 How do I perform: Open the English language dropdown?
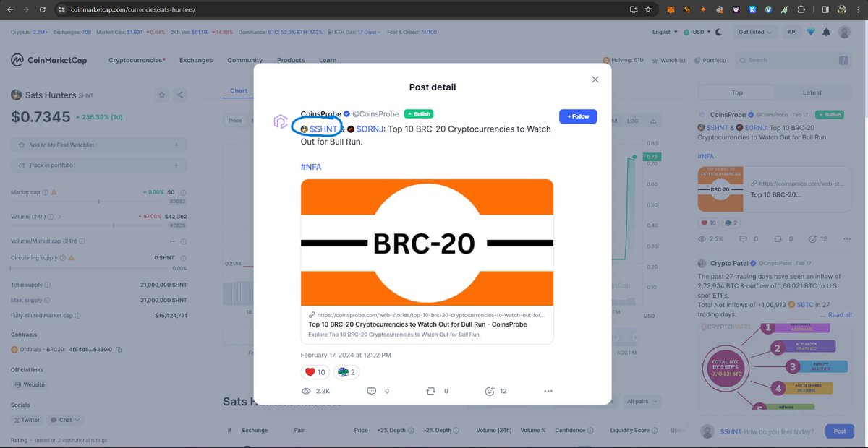point(665,32)
